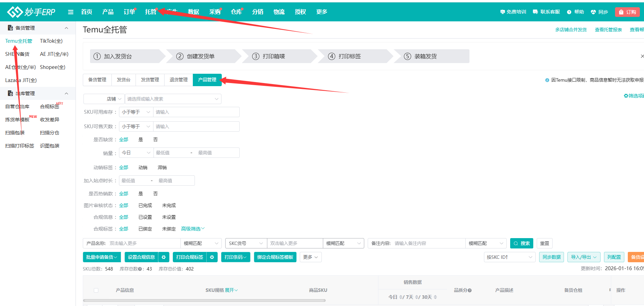Open the SKC货号 field type dropdown
This screenshot has height=306, width=644.
(246, 243)
